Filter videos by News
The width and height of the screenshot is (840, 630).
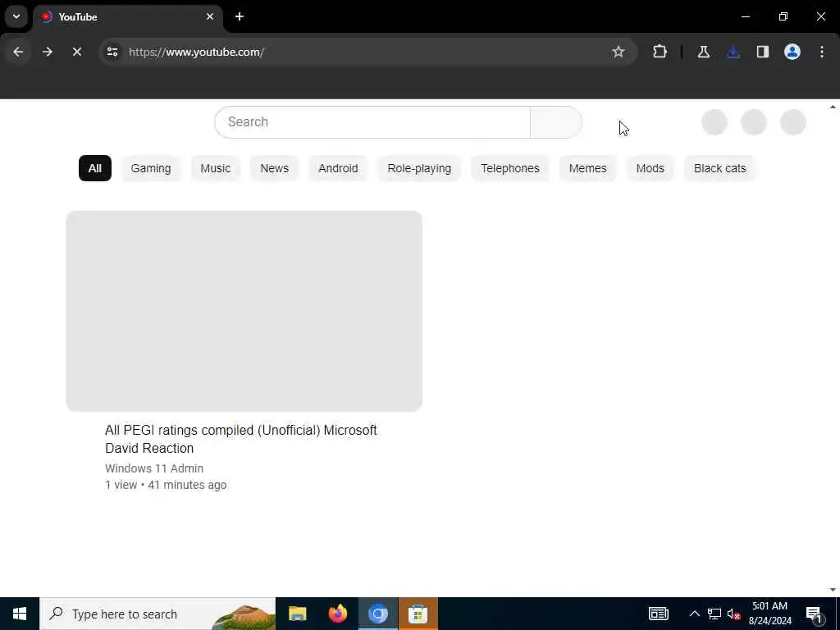(274, 168)
